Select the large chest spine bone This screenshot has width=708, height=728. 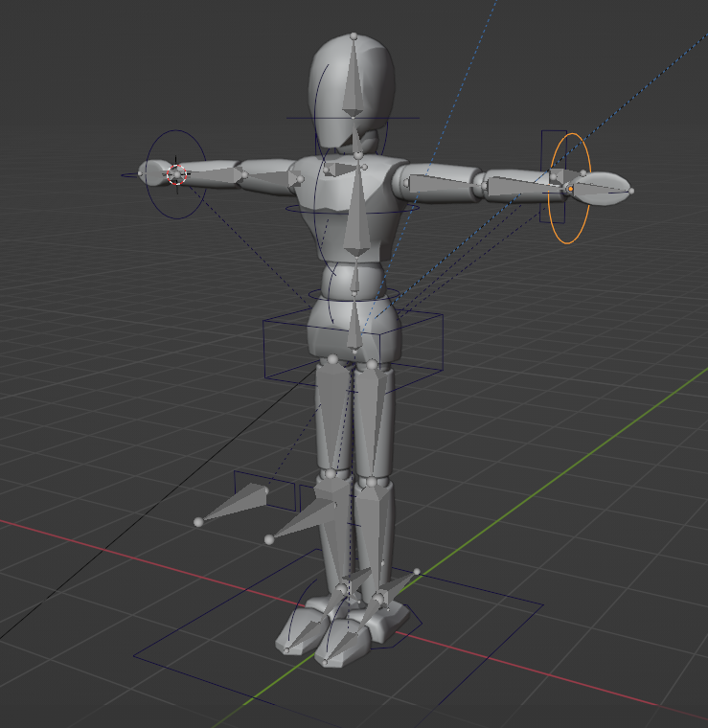point(356,211)
